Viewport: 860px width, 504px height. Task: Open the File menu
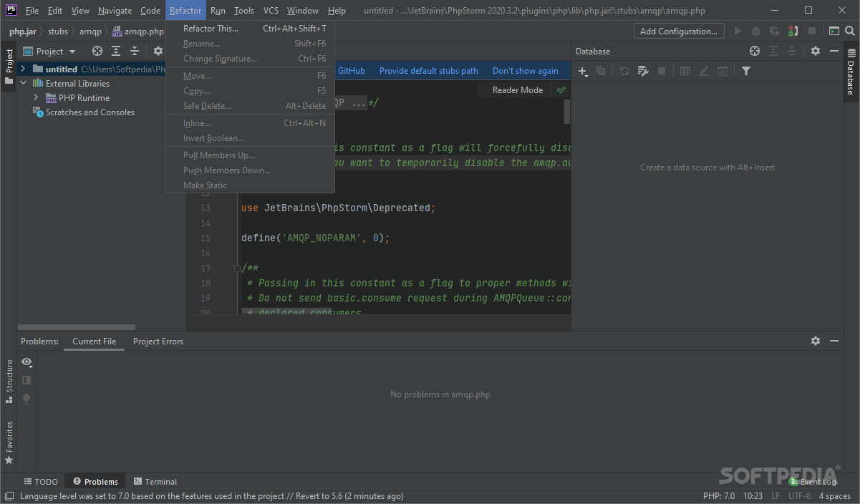pos(32,11)
